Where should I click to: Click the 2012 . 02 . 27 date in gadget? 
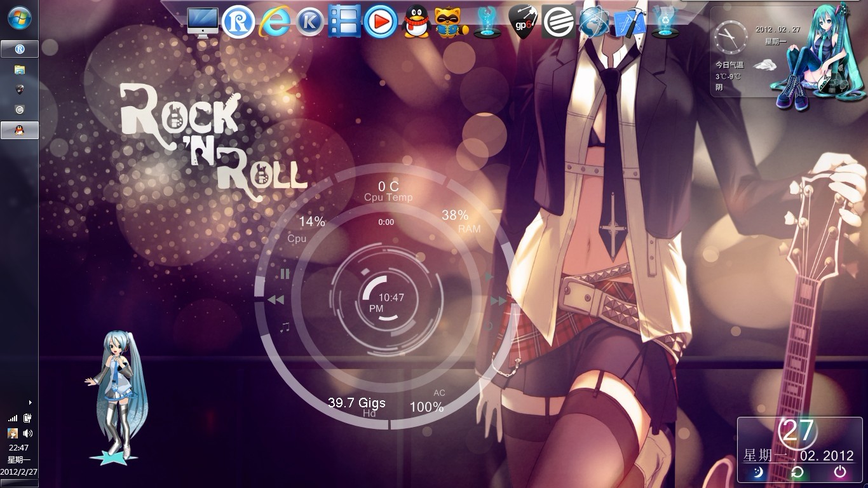click(x=776, y=29)
